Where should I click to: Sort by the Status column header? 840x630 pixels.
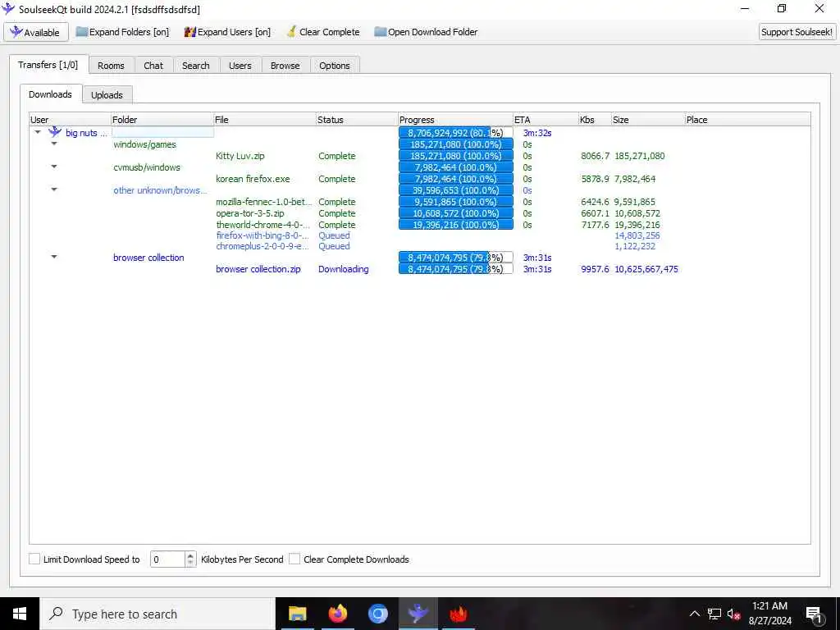tap(357, 120)
